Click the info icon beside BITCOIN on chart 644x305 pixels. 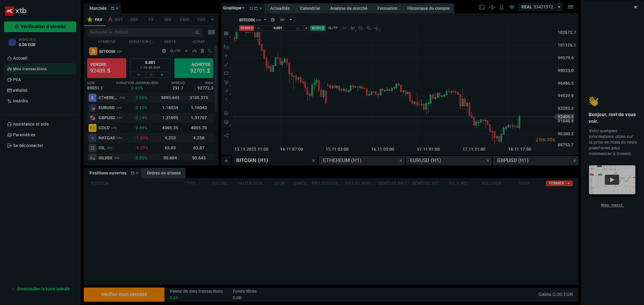272,20
